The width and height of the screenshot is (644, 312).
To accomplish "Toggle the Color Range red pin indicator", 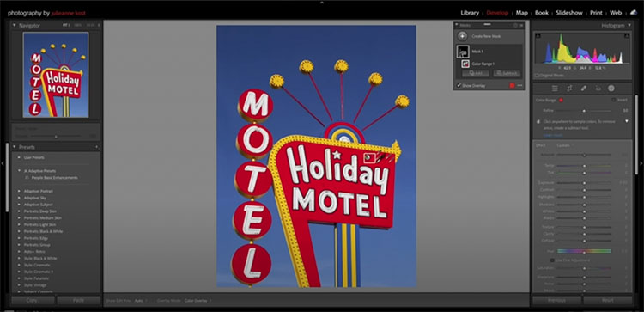I will (x=561, y=100).
